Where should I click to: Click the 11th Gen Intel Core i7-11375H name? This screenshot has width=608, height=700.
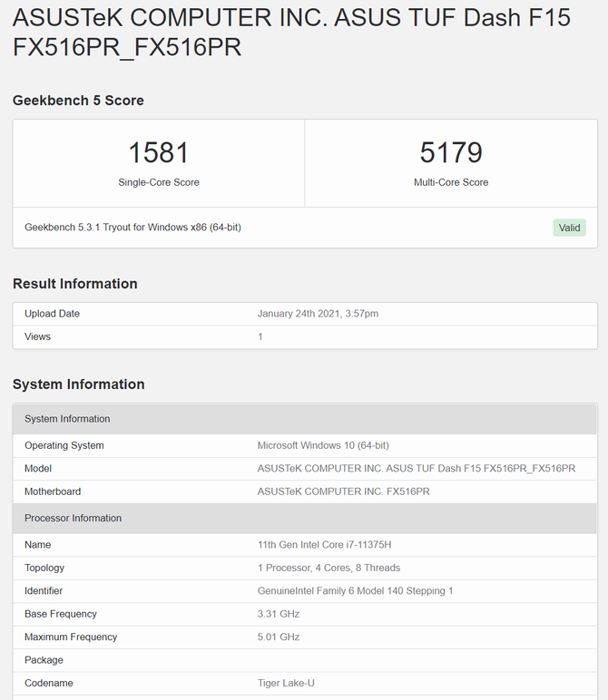(324, 545)
